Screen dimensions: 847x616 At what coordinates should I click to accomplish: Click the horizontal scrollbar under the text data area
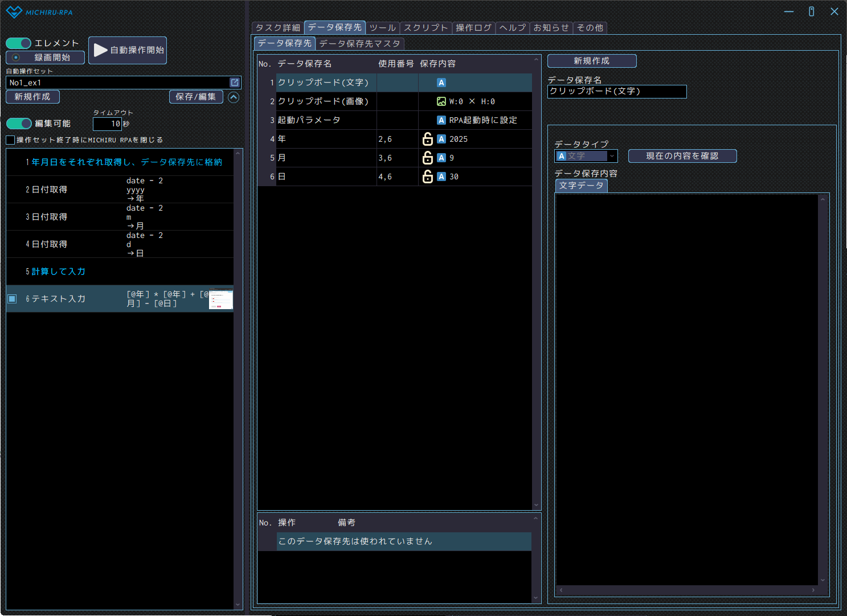point(687,590)
